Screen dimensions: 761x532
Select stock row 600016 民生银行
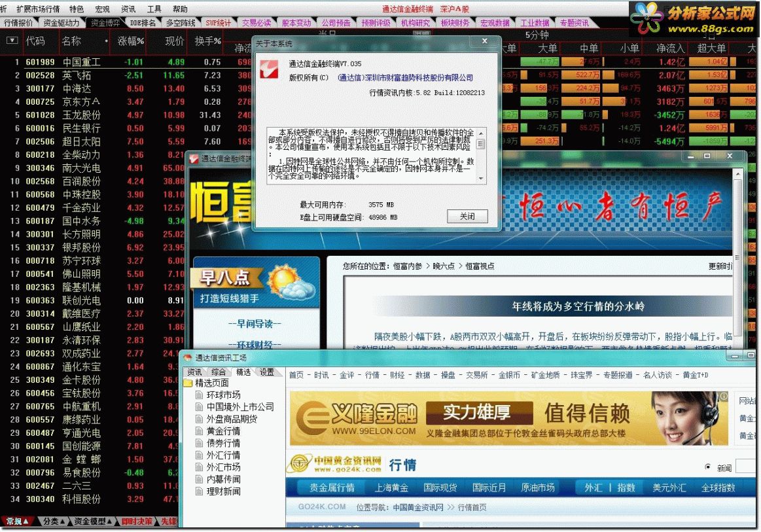click(x=126, y=128)
